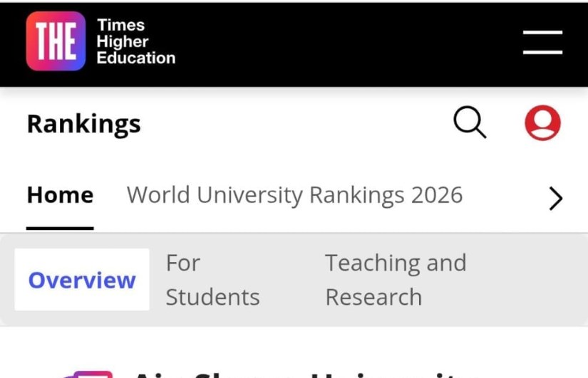Select the Overview sub-tab
588x378 pixels.
coord(82,280)
